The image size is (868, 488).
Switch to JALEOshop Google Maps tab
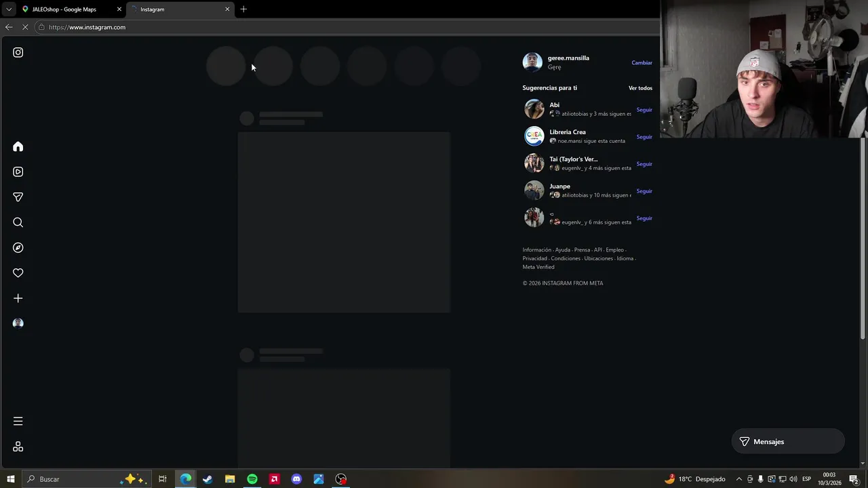(71, 9)
